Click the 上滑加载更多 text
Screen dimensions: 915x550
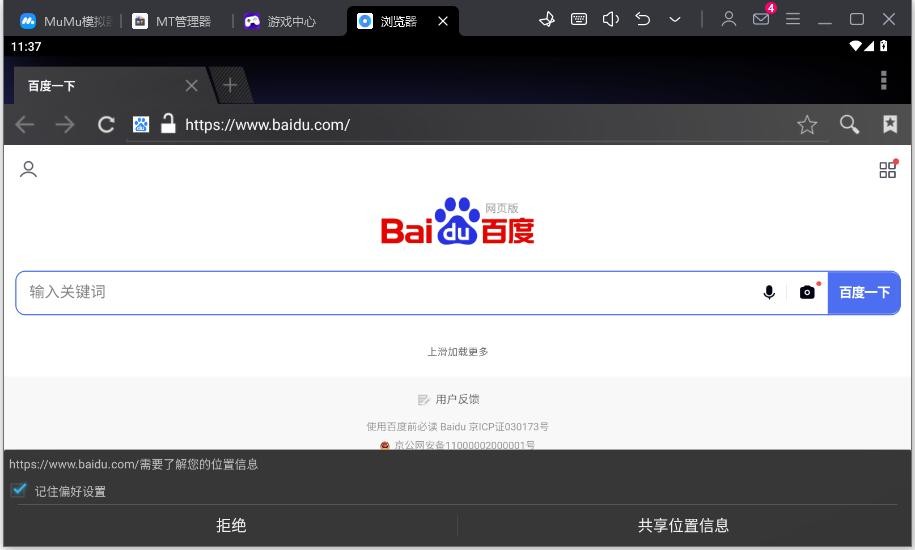[x=458, y=352]
